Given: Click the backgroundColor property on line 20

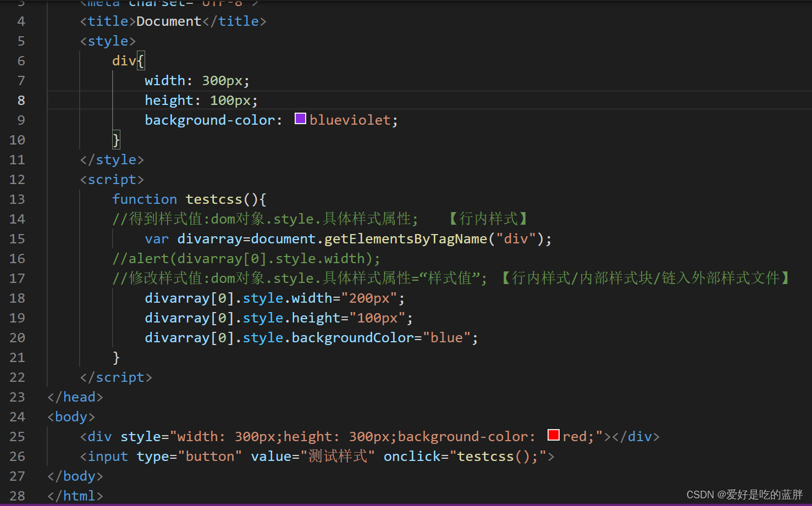Looking at the screenshot, I should [352, 337].
